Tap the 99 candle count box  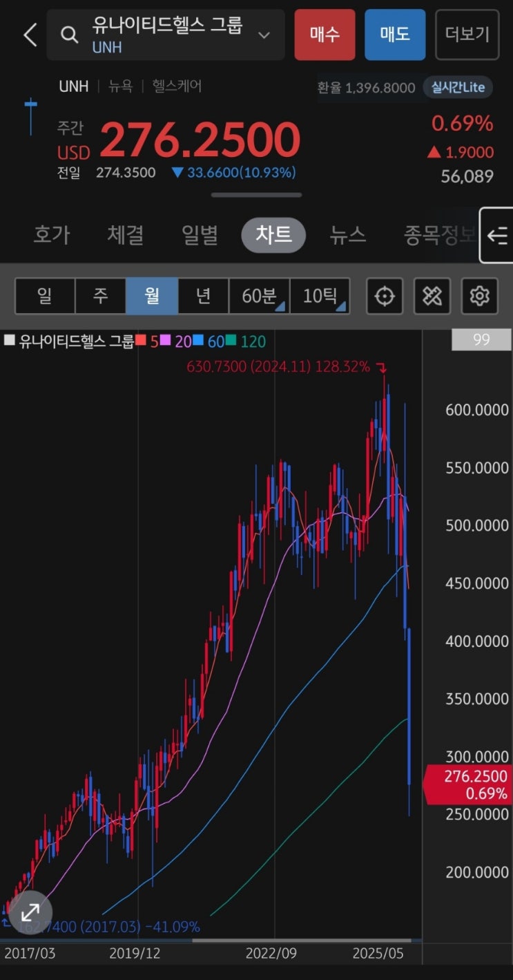click(x=481, y=339)
